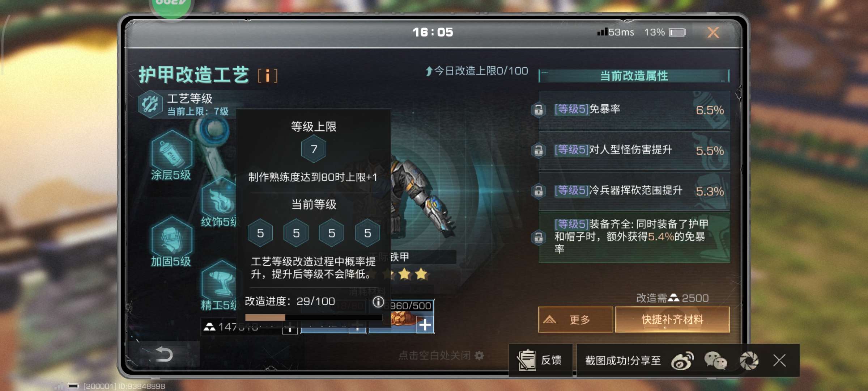The image size is (868, 391).
Task: Select the 加固5级 reinforcement craft icon
Action: [172, 239]
